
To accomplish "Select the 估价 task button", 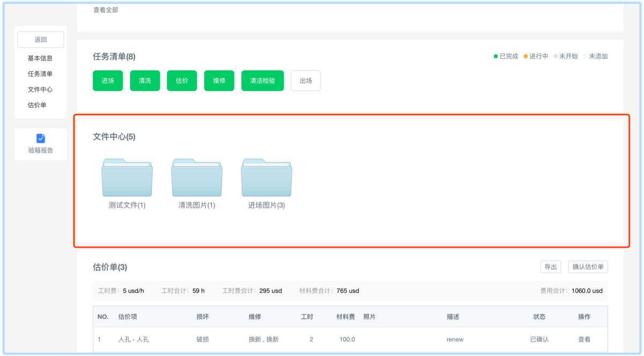I will tap(182, 80).
